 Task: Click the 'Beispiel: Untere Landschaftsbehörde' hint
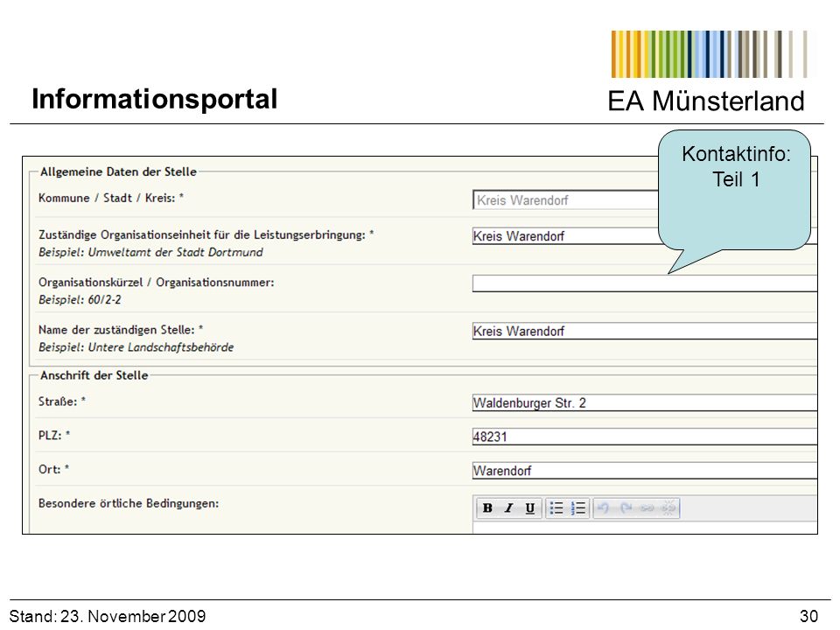click(x=136, y=347)
